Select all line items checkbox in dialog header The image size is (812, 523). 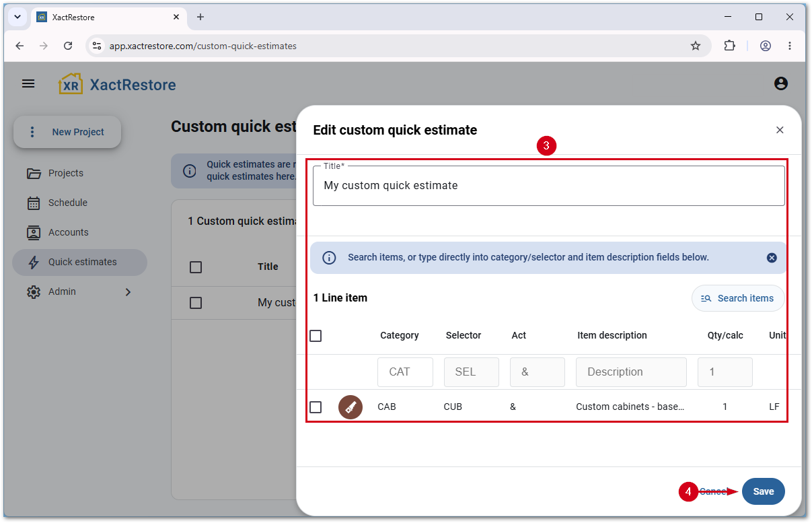coord(316,336)
